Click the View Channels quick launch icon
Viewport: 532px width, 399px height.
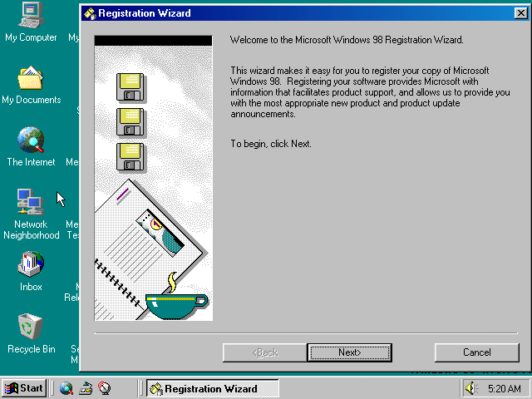point(105,388)
